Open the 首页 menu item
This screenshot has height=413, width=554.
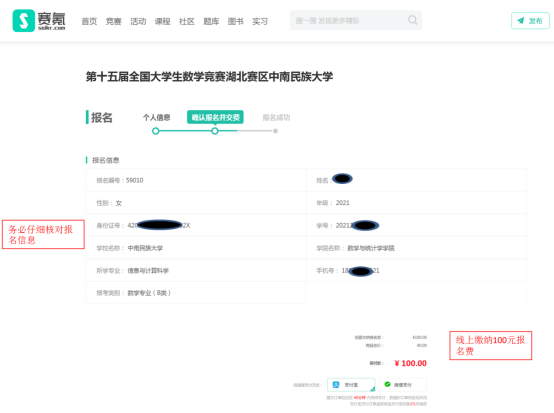click(x=89, y=21)
